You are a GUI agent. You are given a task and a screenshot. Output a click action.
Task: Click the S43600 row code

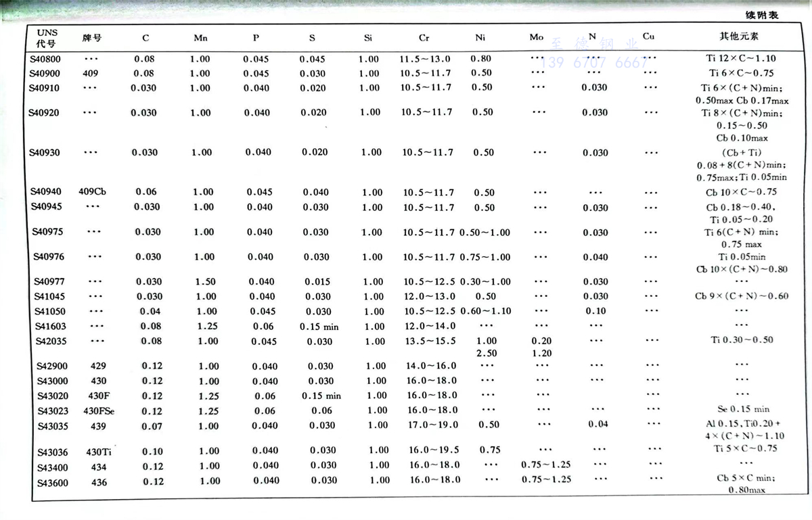tap(52, 481)
